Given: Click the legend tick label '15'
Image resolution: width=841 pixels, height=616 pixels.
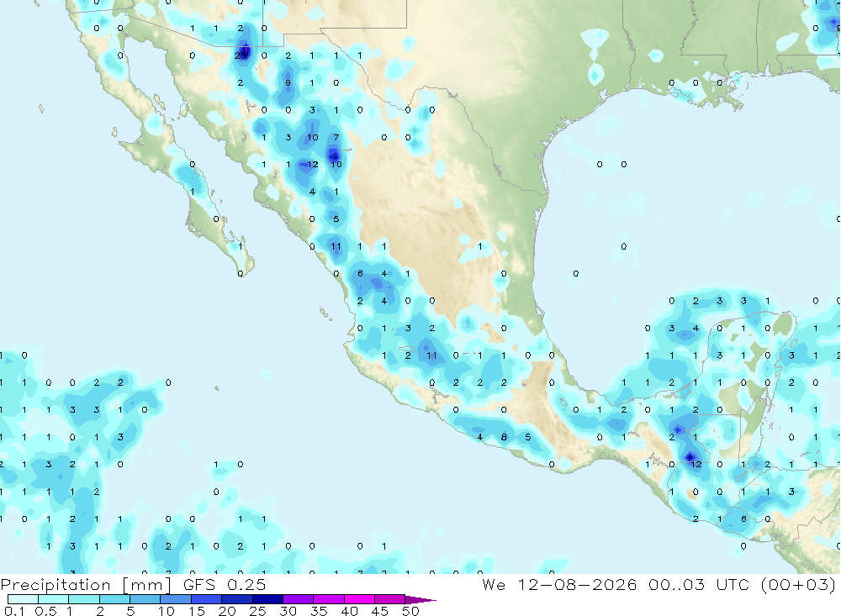Looking at the screenshot, I should tap(197, 611).
